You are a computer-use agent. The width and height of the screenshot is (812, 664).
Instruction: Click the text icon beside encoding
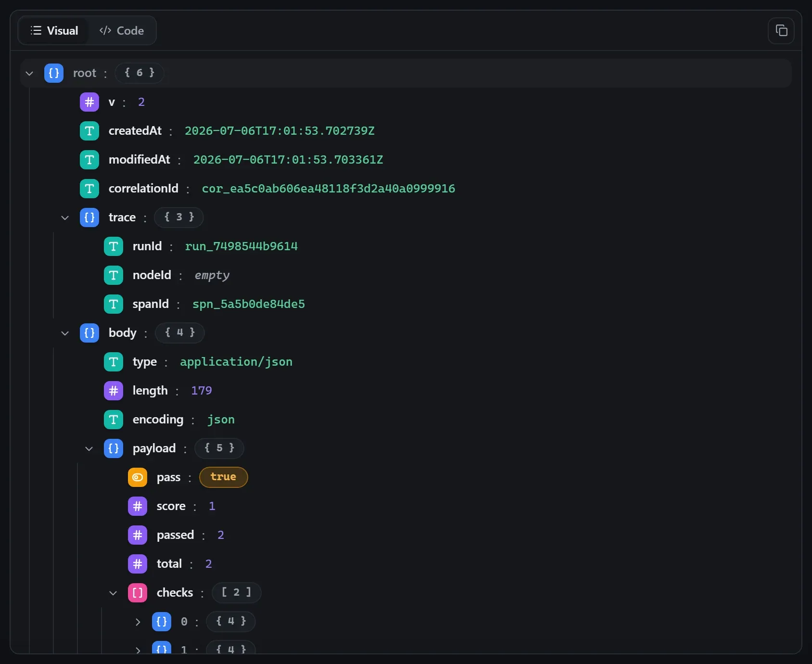tap(114, 420)
